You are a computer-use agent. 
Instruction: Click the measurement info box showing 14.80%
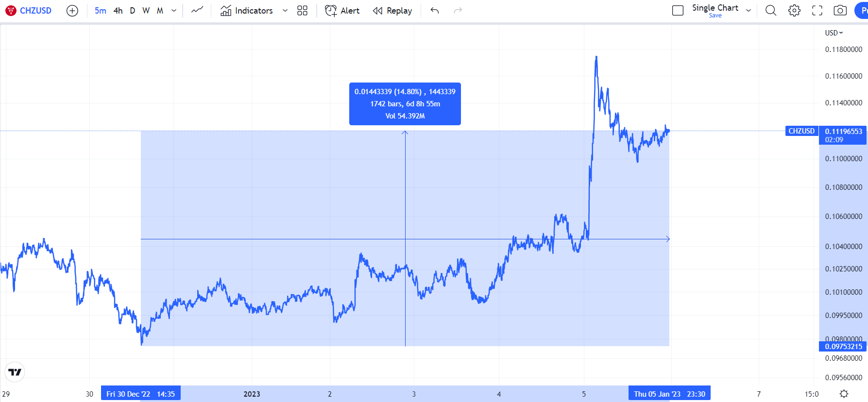[405, 104]
